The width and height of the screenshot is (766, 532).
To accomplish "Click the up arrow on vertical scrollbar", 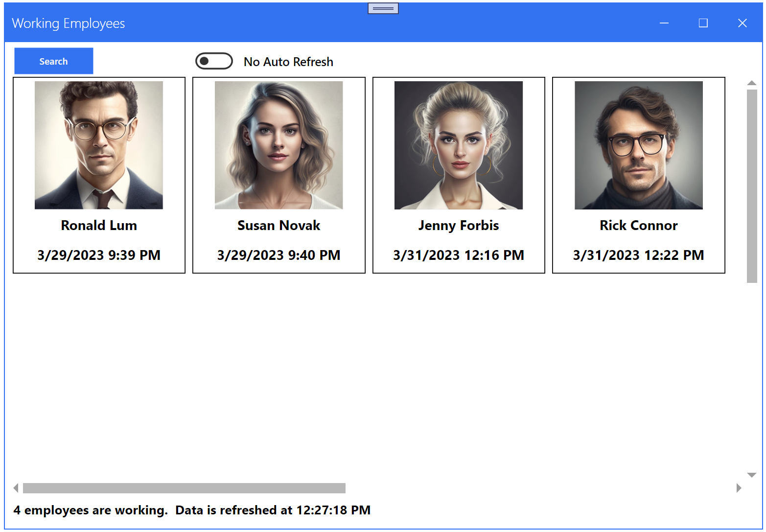I will pos(751,83).
